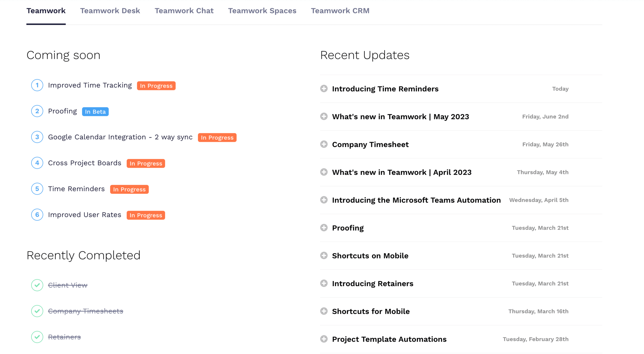The width and height of the screenshot is (644, 354).
Task: Click number 5 circle beside Time Reminders
Action: click(37, 189)
